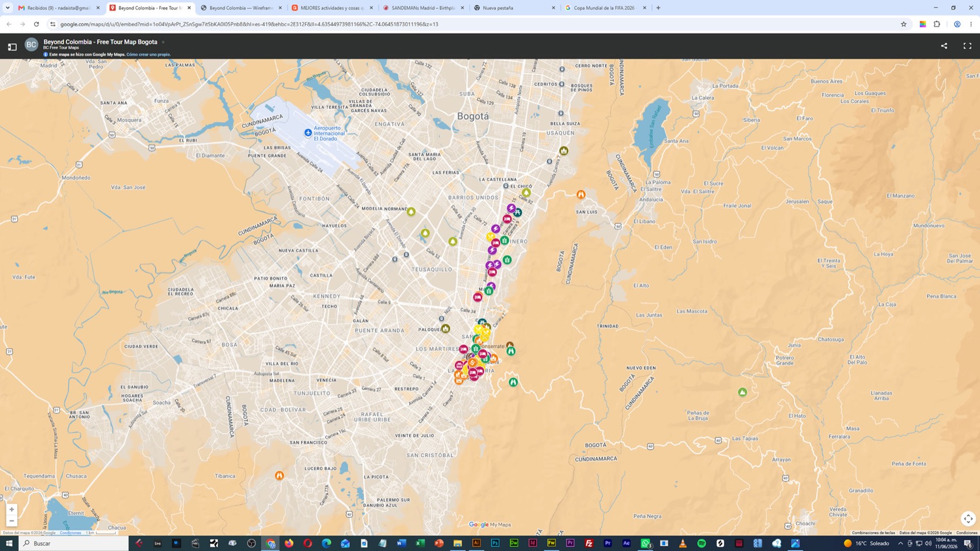The width and height of the screenshot is (980, 551).
Task: Select the orange marker near Tibanica
Action: coord(279,475)
